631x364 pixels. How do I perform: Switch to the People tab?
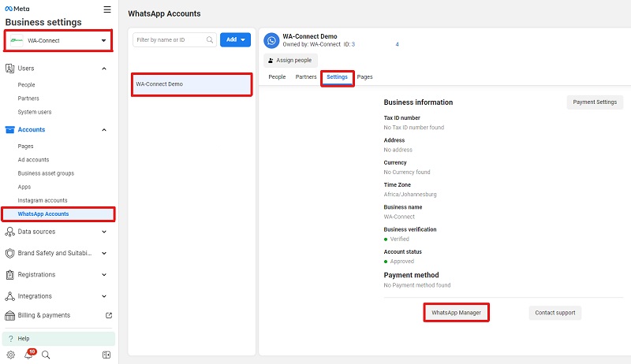tap(277, 76)
